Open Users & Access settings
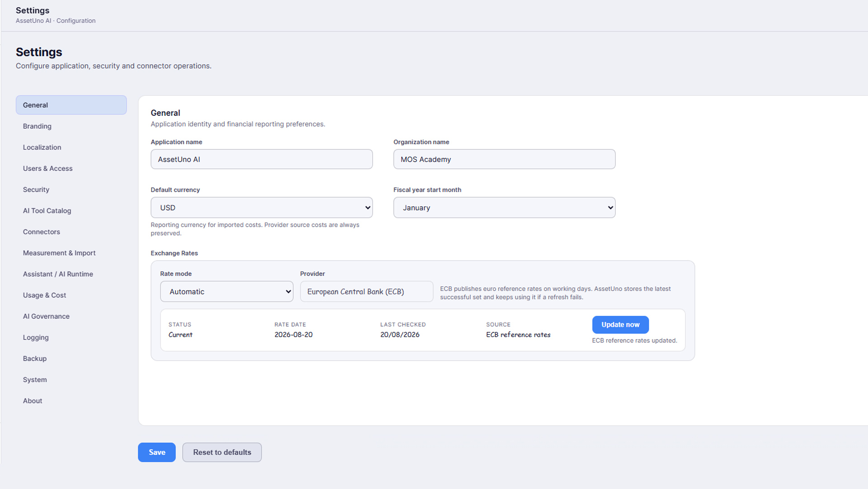Screen dimensions: 868x489 [71, 168]
